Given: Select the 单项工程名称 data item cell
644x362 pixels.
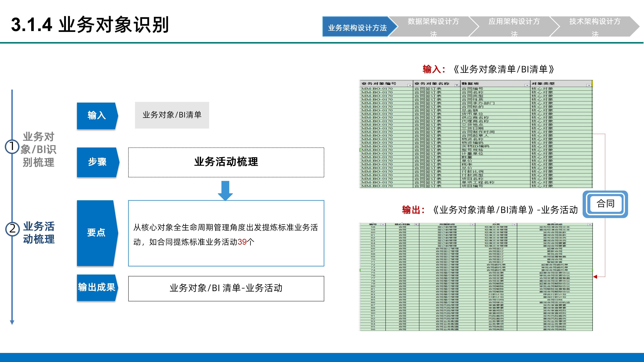Looking at the screenshot, I should pyautogui.click(x=496, y=182).
